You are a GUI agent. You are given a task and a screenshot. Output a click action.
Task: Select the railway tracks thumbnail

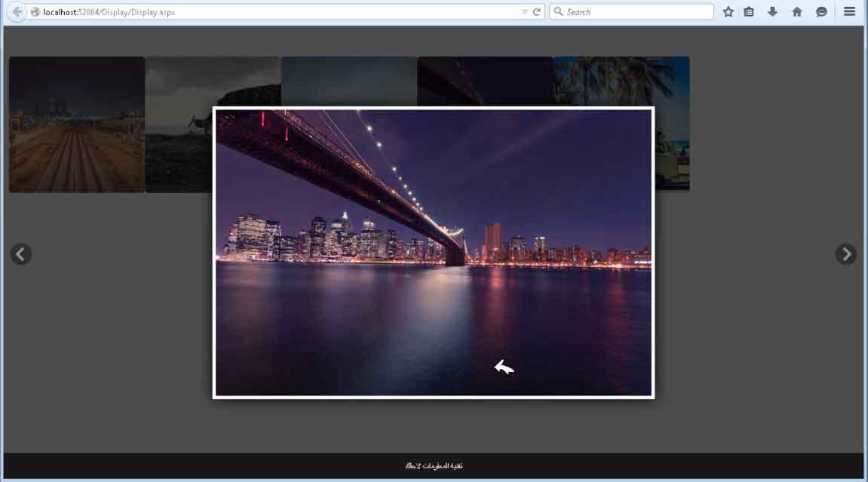point(76,124)
